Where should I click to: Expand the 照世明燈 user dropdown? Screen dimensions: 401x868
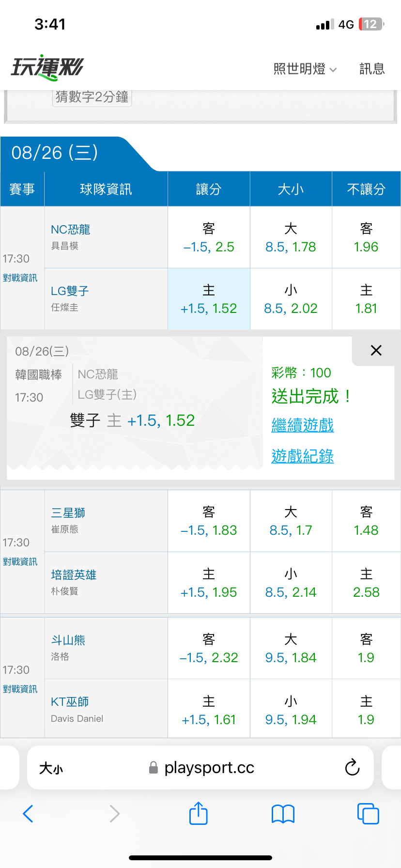click(x=305, y=69)
